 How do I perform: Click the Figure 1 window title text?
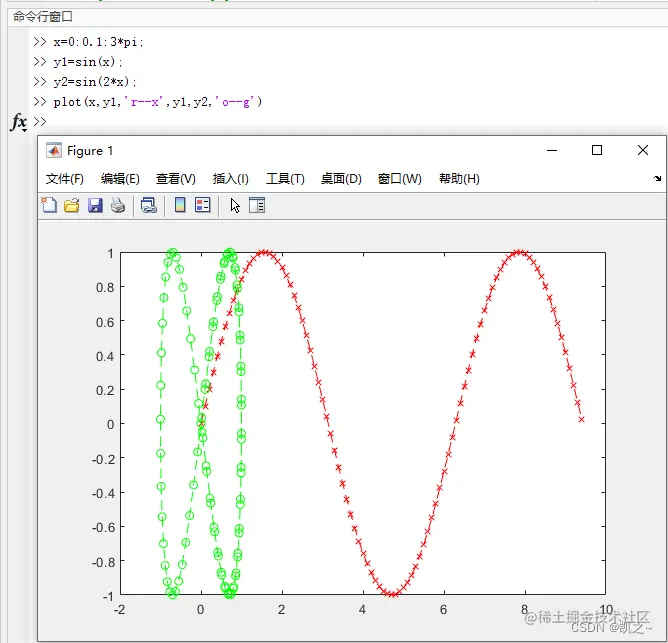(x=90, y=151)
